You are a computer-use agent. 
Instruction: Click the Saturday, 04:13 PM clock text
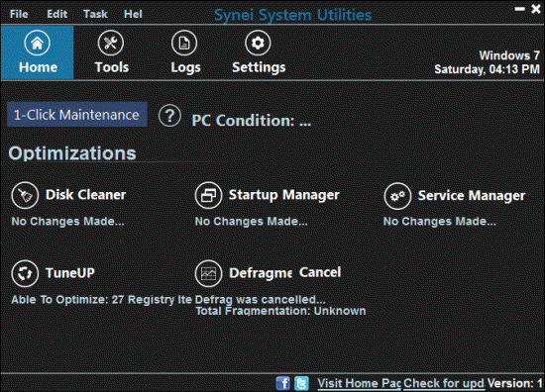point(487,69)
